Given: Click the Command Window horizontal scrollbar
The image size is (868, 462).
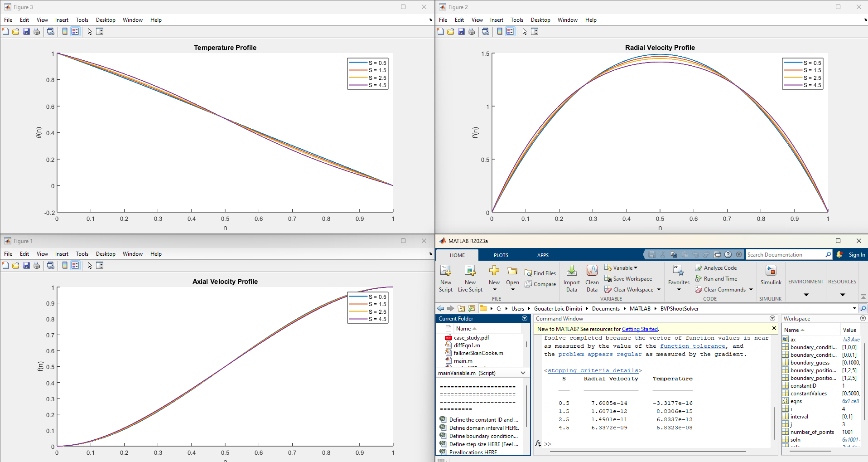Looking at the screenshot, I should [x=648, y=452].
